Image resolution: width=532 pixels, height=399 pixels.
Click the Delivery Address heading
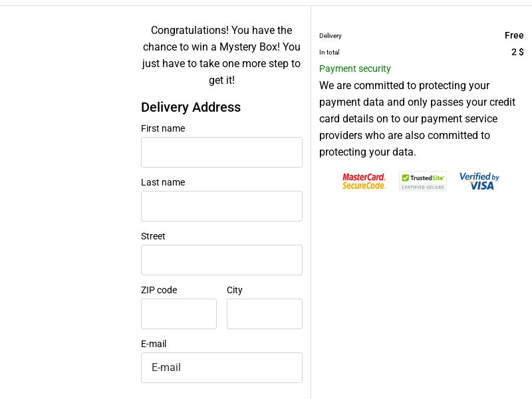point(191,107)
